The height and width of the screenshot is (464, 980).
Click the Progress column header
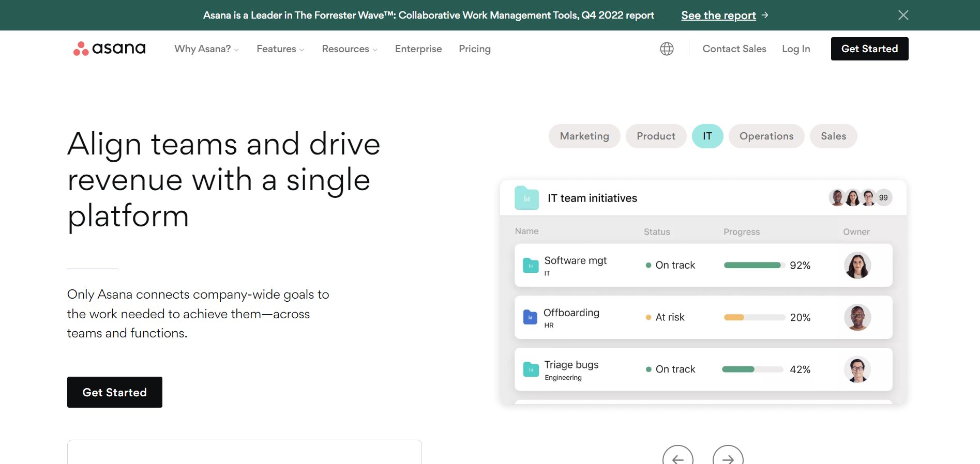[x=742, y=232]
